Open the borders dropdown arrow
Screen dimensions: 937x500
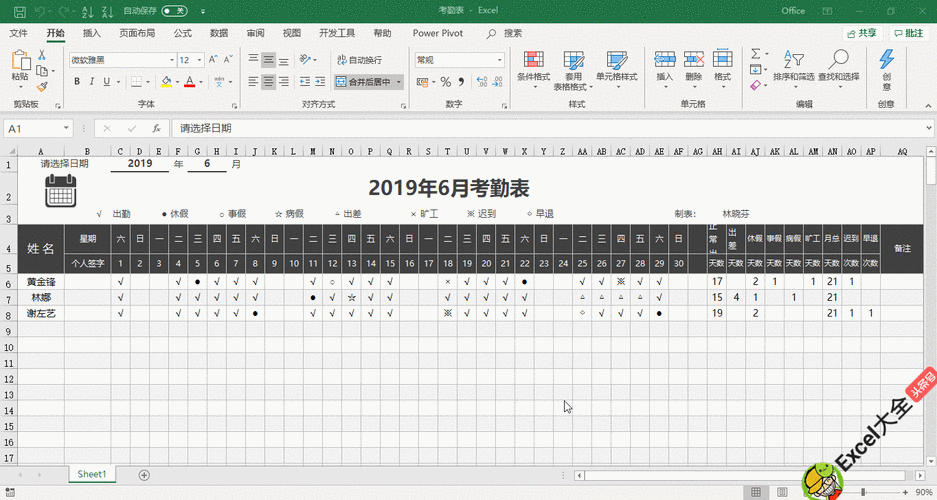pos(148,82)
